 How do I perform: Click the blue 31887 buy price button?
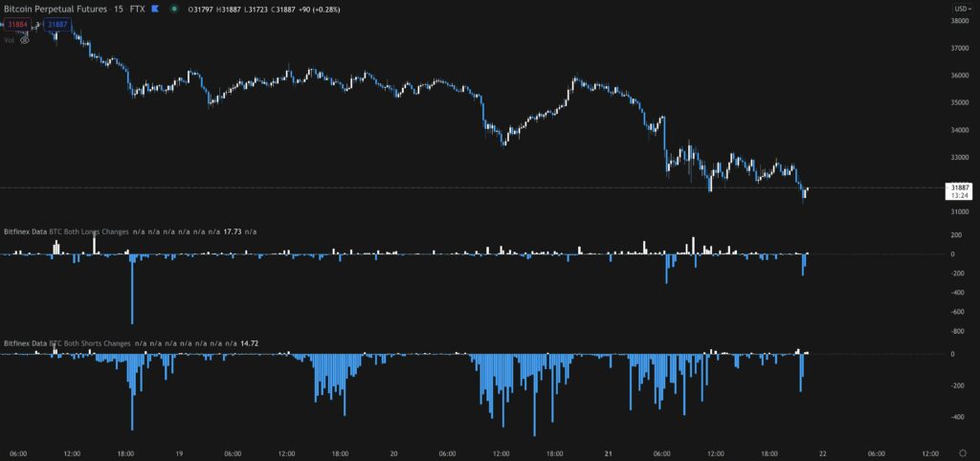(57, 25)
